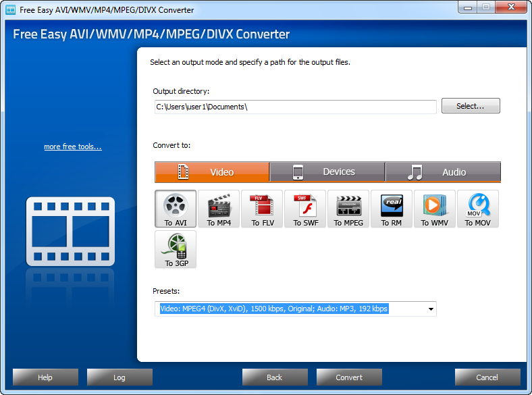Open the more free tools link

[73, 147]
